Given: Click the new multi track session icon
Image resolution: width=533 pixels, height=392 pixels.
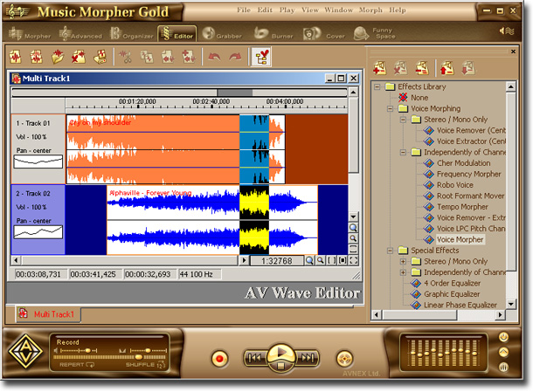Looking at the screenshot, I should point(37,57).
